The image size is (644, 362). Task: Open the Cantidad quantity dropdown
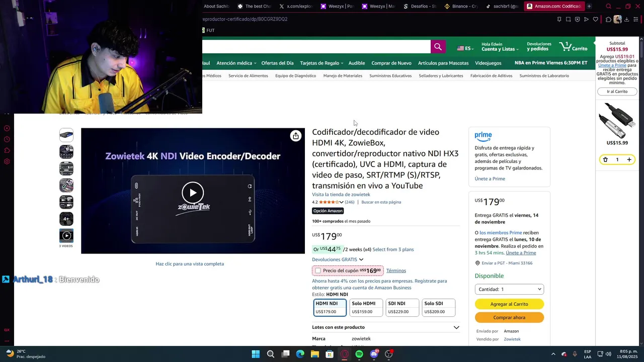pos(509,289)
